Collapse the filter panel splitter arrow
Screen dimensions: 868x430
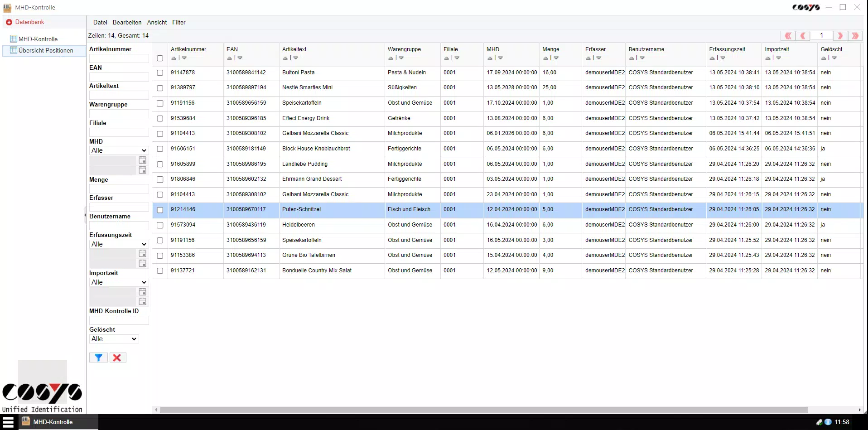point(85,215)
